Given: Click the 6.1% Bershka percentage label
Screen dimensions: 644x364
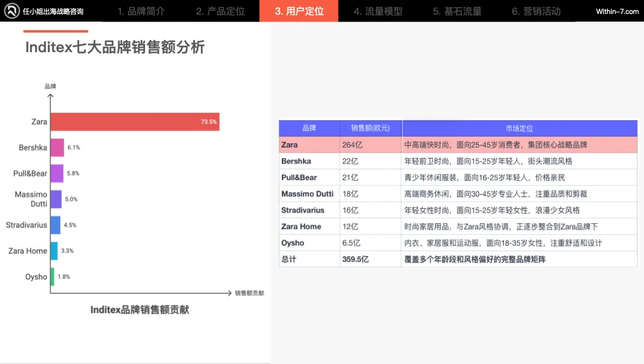Looking at the screenshot, I should pyautogui.click(x=74, y=148).
